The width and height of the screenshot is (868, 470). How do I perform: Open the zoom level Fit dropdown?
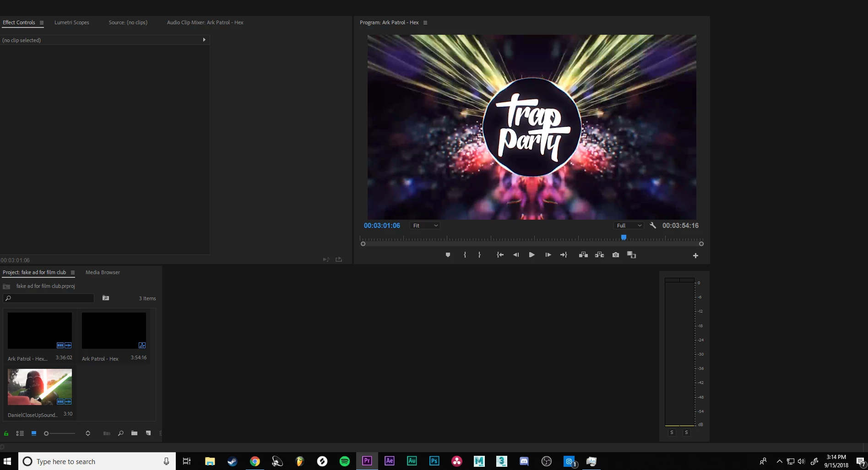(x=425, y=226)
